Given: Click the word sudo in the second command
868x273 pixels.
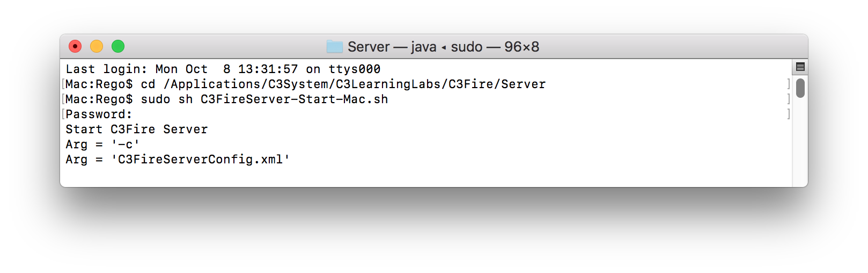Looking at the screenshot, I should (x=155, y=99).
